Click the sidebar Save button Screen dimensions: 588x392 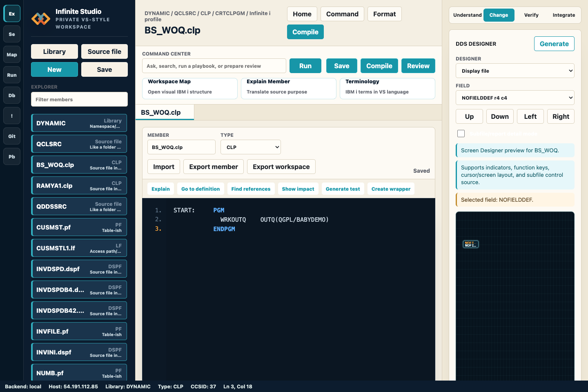105,69
